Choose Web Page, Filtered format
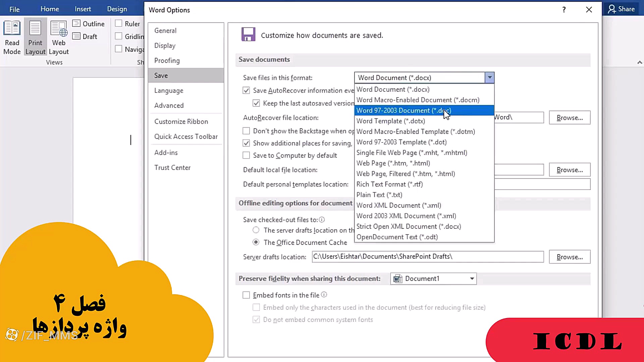Image resolution: width=644 pixels, height=362 pixels. (x=424, y=174)
